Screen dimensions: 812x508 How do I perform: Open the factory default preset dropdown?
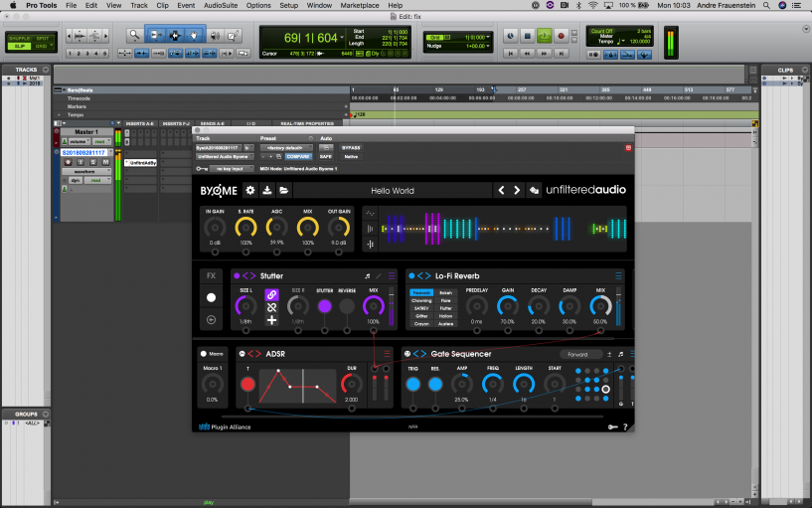click(x=287, y=147)
